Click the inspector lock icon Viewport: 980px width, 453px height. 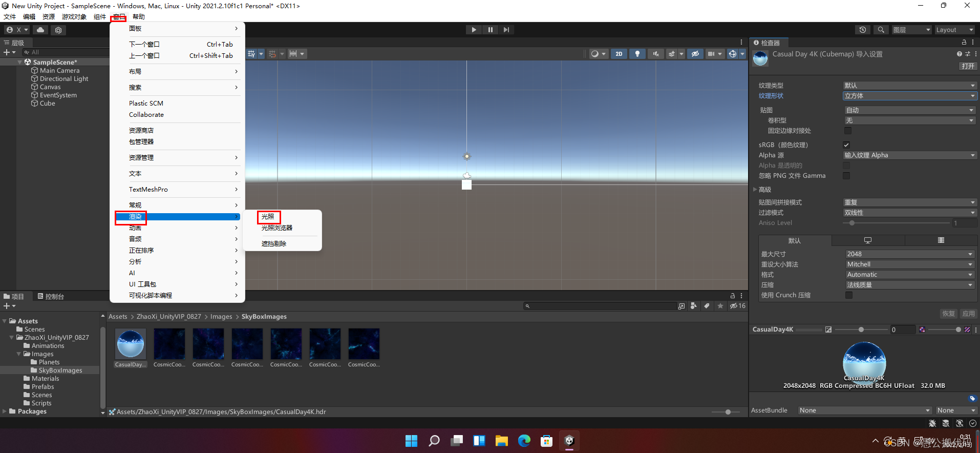click(964, 43)
